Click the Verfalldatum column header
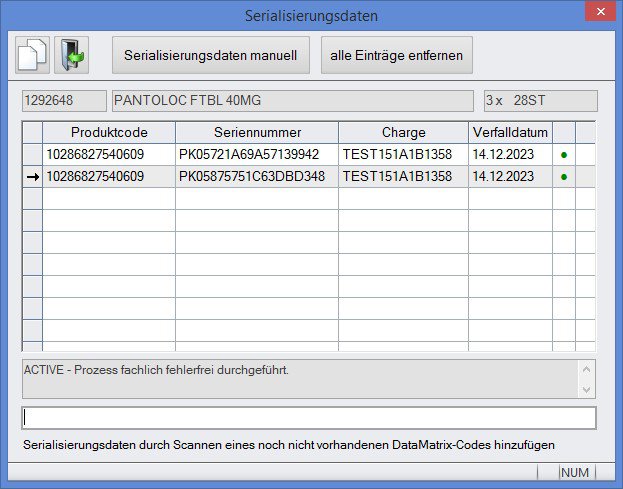 click(510, 132)
